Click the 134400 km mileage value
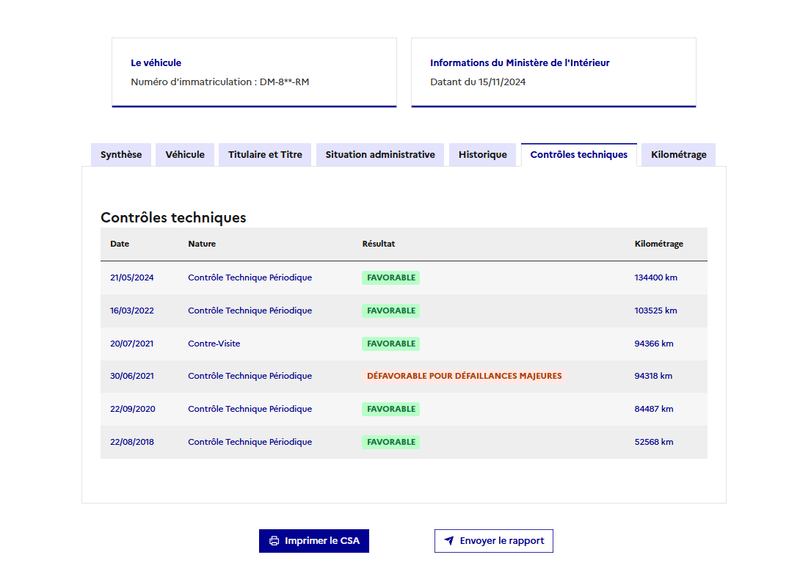The width and height of the screenshot is (800, 566). click(656, 278)
